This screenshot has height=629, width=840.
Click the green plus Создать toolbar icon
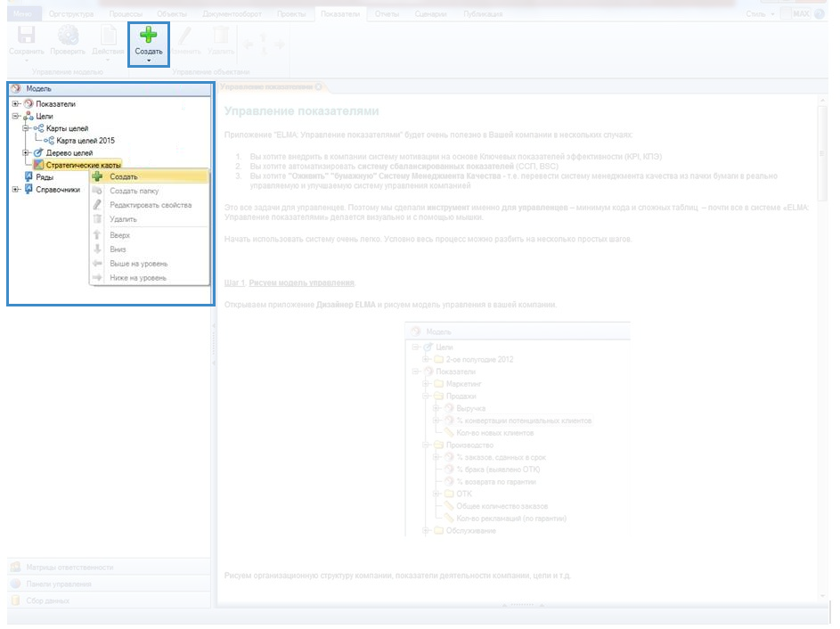click(x=149, y=35)
